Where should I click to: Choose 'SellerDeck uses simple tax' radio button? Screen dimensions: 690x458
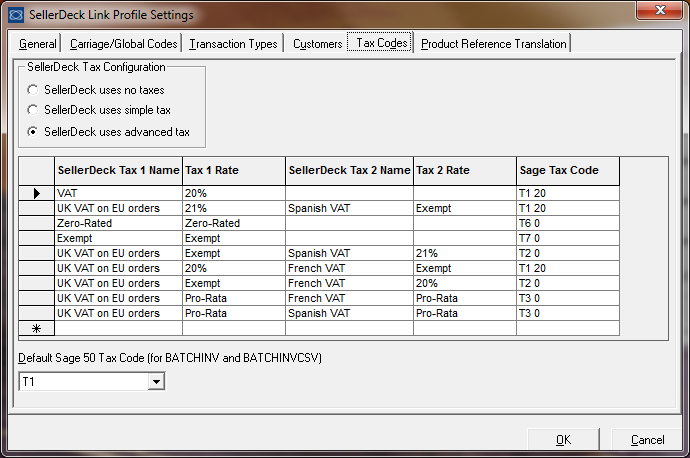tap(34, 110)
